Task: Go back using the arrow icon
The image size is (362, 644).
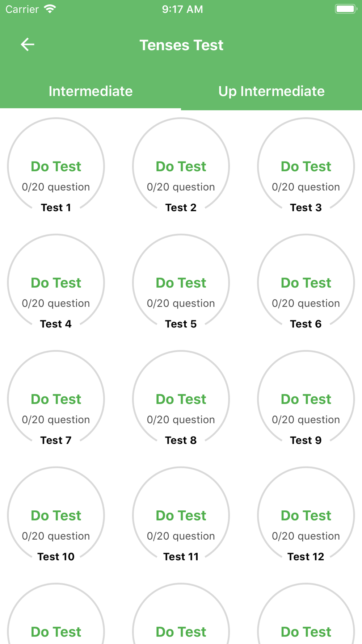Action: click(28, 45)
